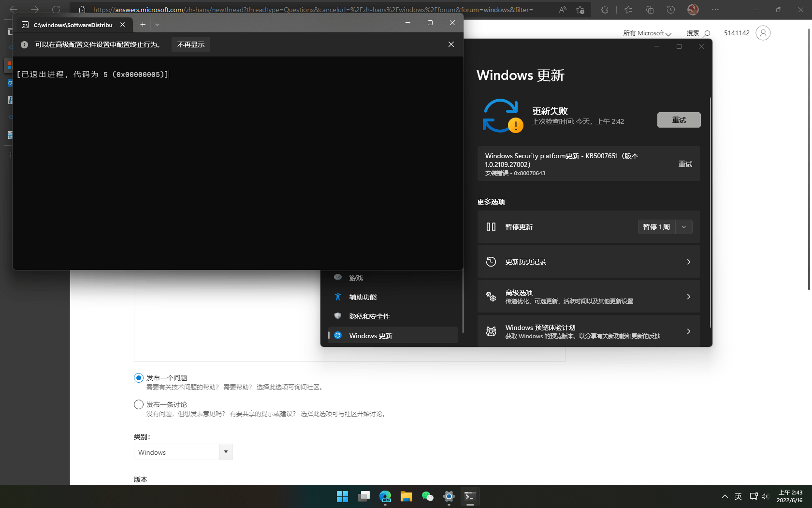Open the account profile icon on the page
This screenshot has height=508, width=812.
point(763,33)
